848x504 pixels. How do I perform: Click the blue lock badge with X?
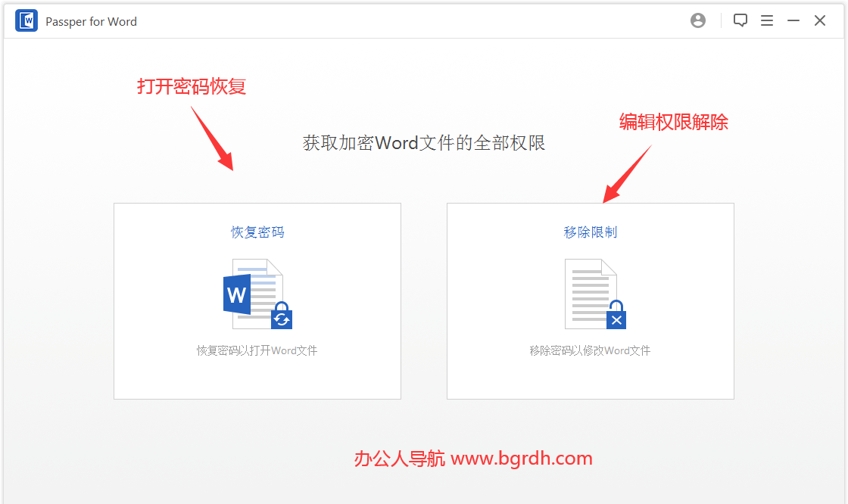616,316
